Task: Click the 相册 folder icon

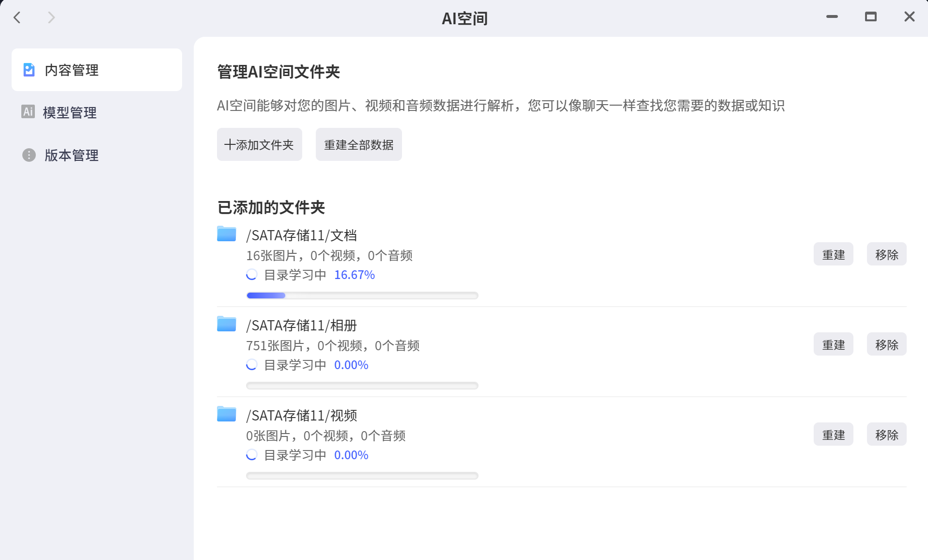Action: 226,324
